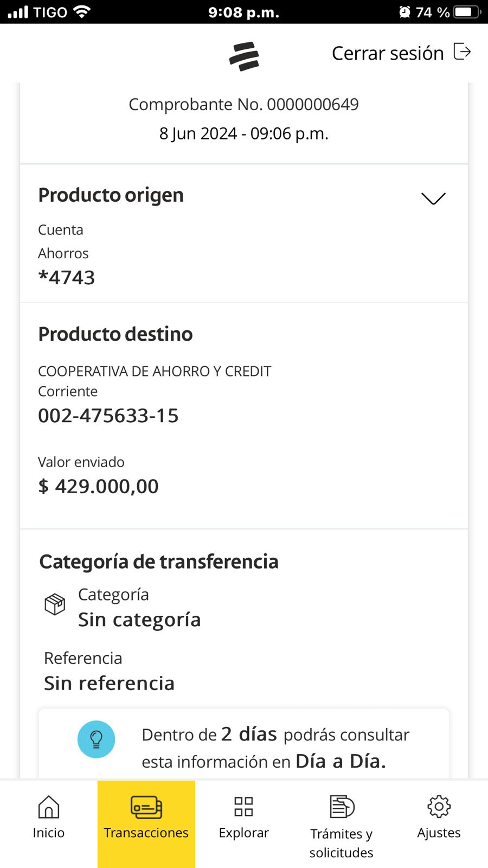Select the Transacciones tab label
Screen dimensions: 488x868
click(146, 833)
